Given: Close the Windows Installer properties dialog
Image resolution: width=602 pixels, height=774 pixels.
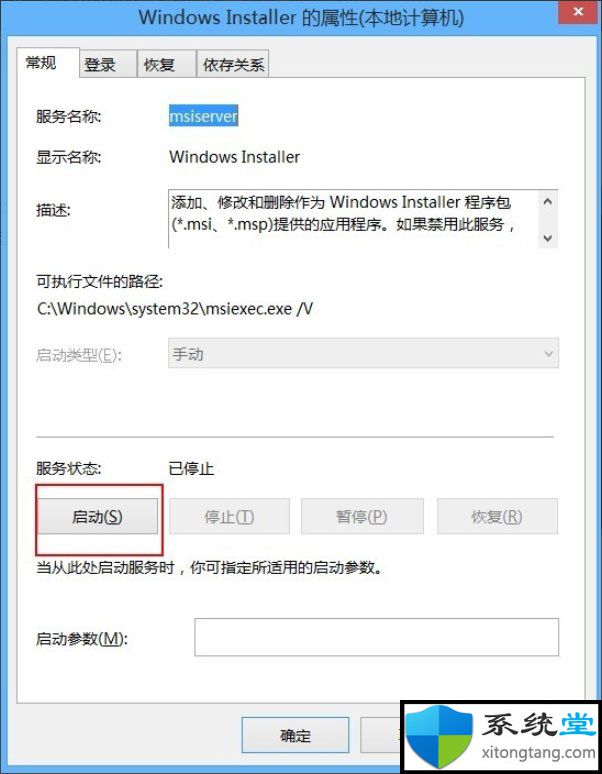Looking at the screenshot, I should (x=578, y=12).
